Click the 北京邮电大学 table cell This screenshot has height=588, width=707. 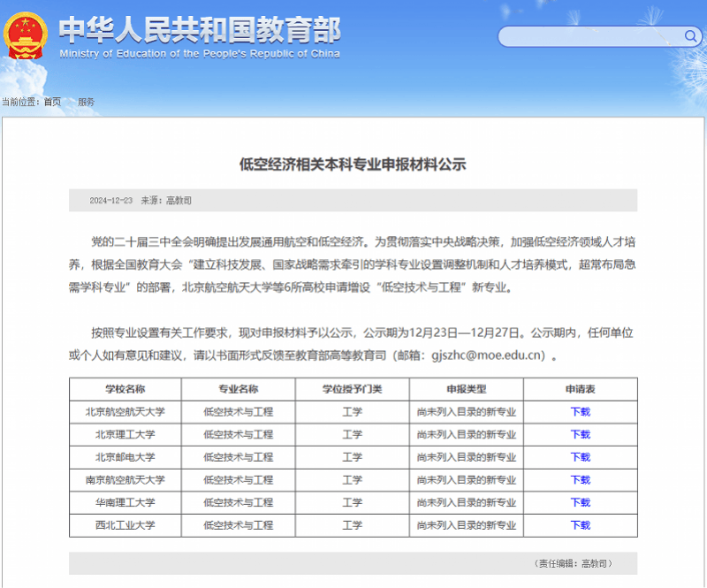pyautogui.click(x=125, y=457)
